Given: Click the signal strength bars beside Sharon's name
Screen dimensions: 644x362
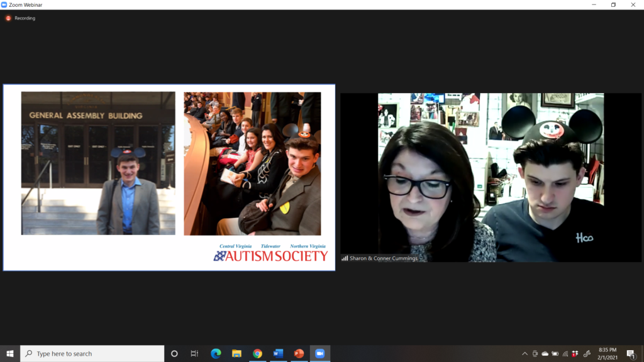Looking at the screenshot, I should pyautogui.click(x=345, y=258).
